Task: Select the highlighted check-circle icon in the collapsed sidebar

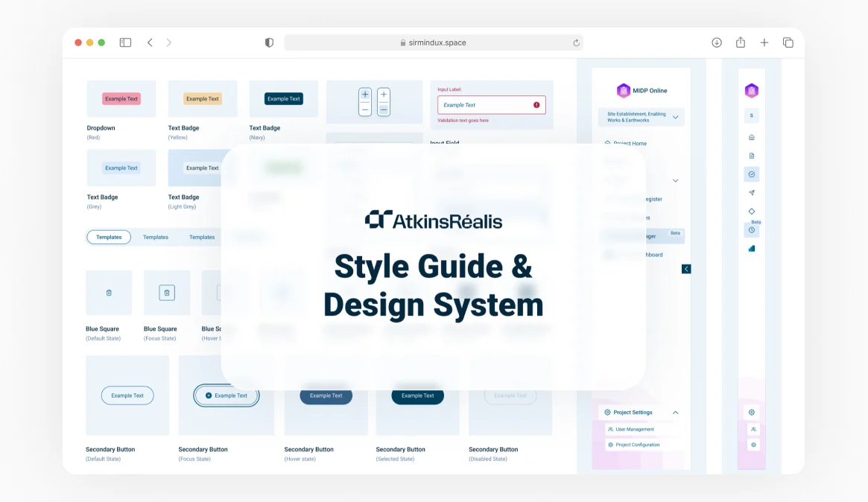Action: [x=751, y=174]
